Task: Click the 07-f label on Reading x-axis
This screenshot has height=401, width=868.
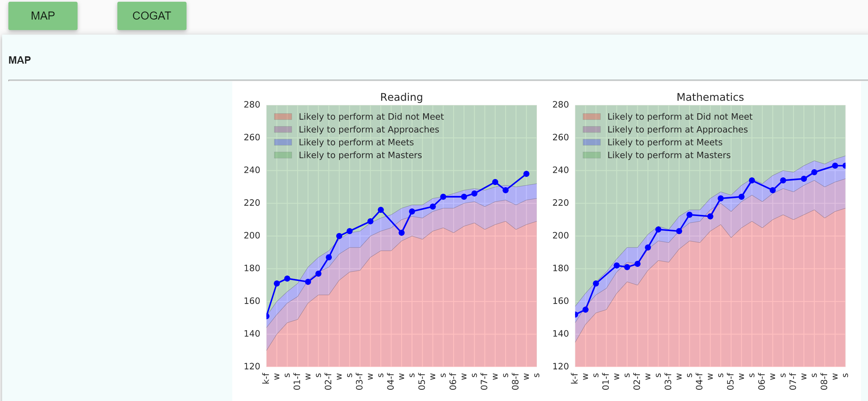Action: (x=484, y=381)
